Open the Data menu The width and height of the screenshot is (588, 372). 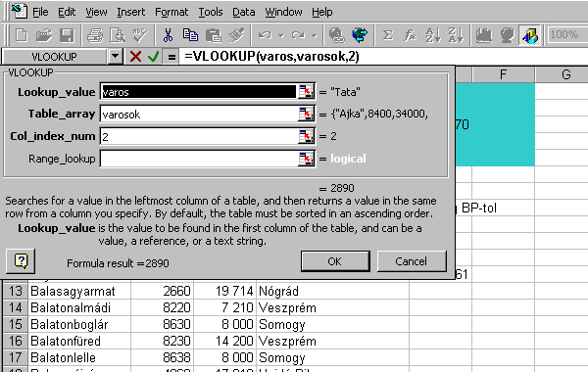pyautogui.click(x=243, y=12)
